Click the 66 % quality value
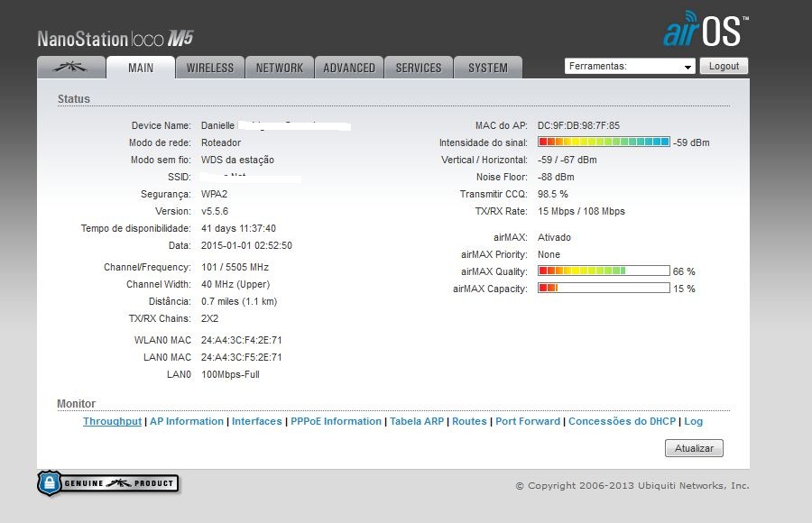The image size is (812, 523). click(x=684, y=271)
